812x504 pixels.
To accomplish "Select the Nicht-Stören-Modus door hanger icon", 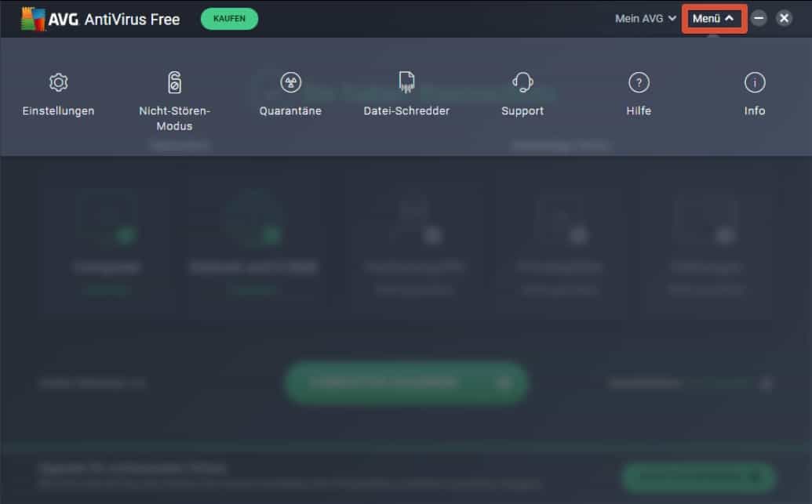I will [174, 82].
